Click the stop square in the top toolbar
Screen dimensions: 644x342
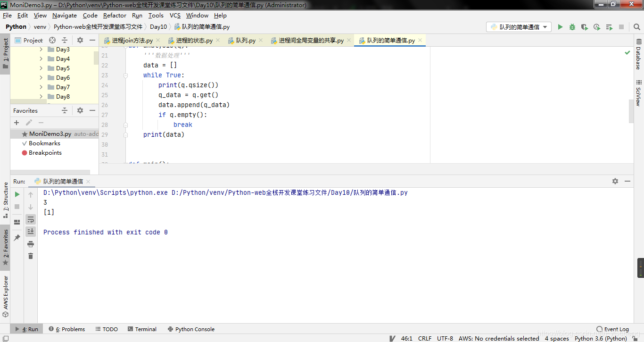coord(621,27)
